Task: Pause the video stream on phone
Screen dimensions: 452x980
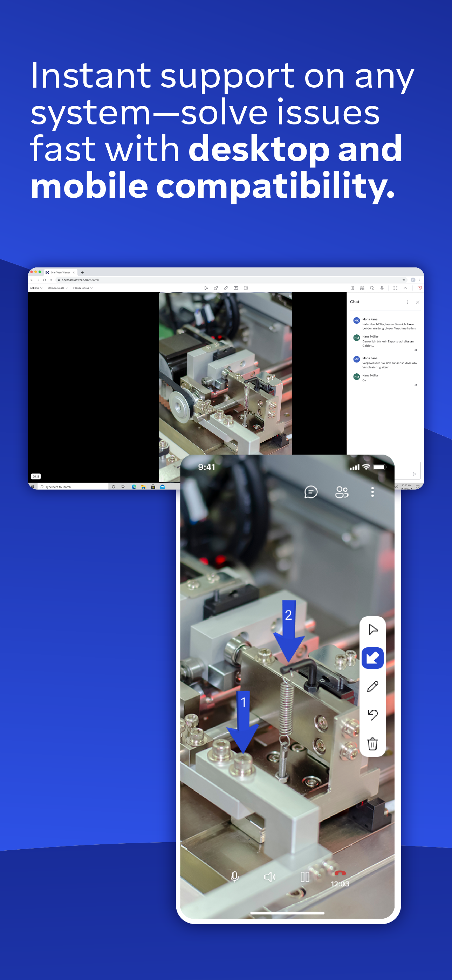Action: click(x=305, y=877)
